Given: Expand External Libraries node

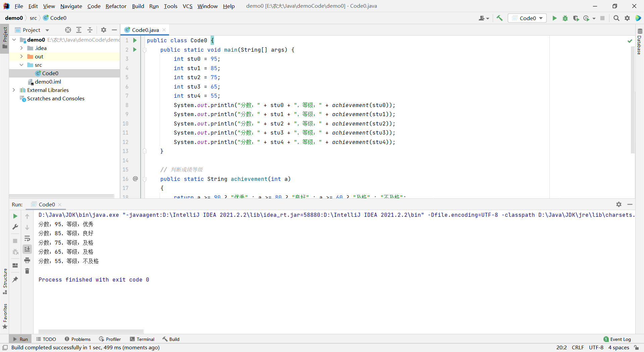Looking at the screenshot, I should (14, 90).
